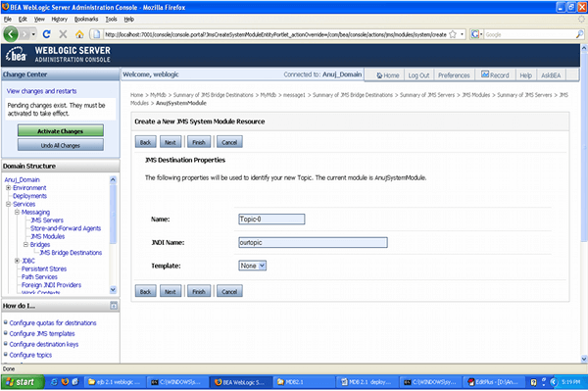Image resolution: width=588 pixels, height=391 pixels.
Task: Stop loading with the X icon
Action: [x=63, y=34]
